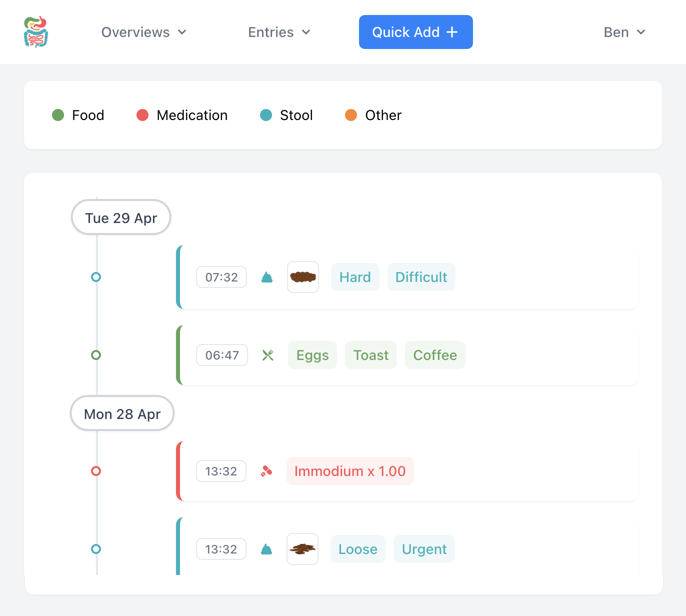Open the Overviews dropdown

pos(144,32)
